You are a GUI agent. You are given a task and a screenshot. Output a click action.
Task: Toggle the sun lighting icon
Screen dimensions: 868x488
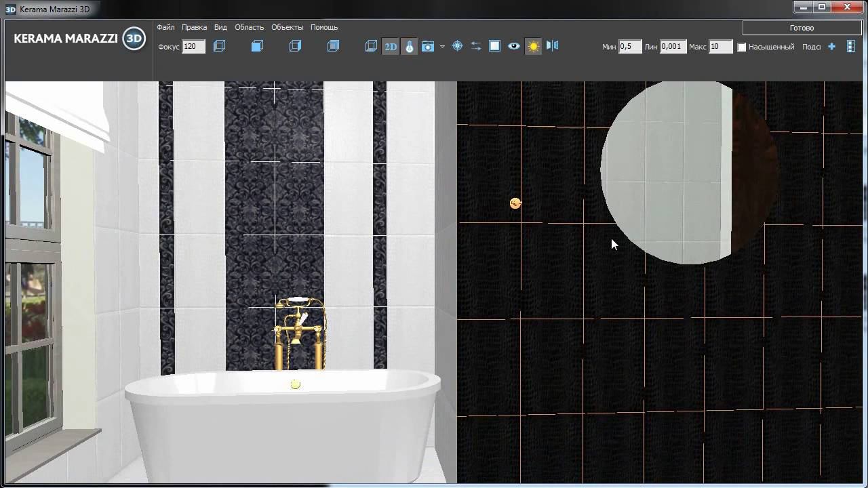point(534,47)
